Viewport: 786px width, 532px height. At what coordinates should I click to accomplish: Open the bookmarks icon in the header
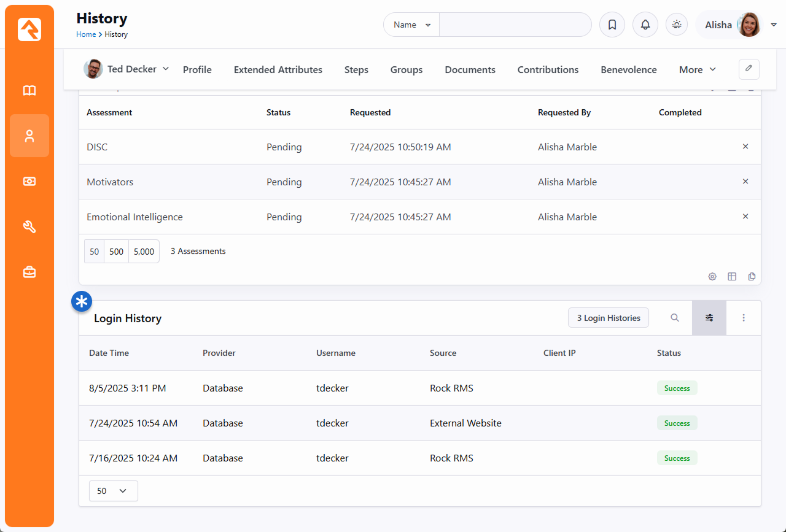point(612,25)
